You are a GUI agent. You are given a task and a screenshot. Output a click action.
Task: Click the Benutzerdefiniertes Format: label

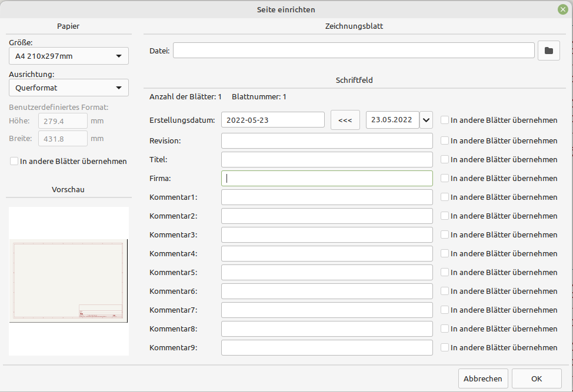[x=58, y=108]
